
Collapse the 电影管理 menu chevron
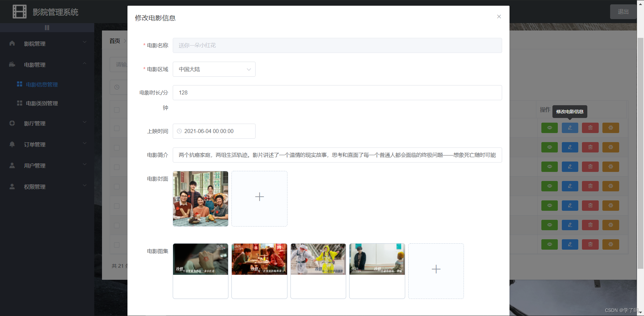click(85, 63)
